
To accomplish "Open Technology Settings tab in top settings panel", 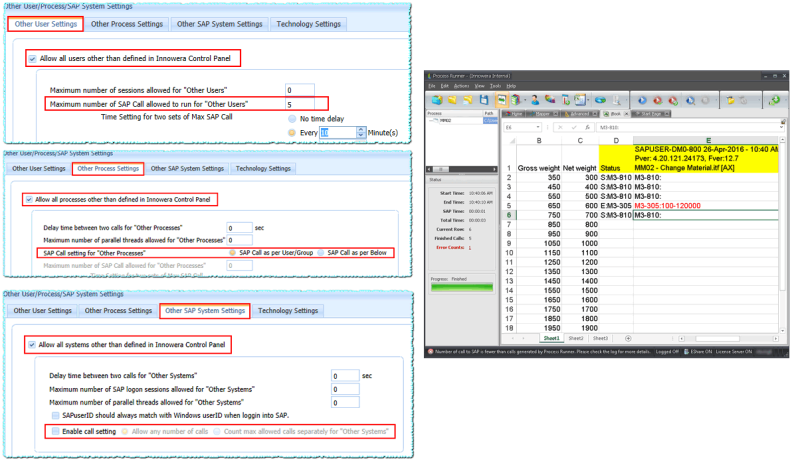I will click(309, 24).
